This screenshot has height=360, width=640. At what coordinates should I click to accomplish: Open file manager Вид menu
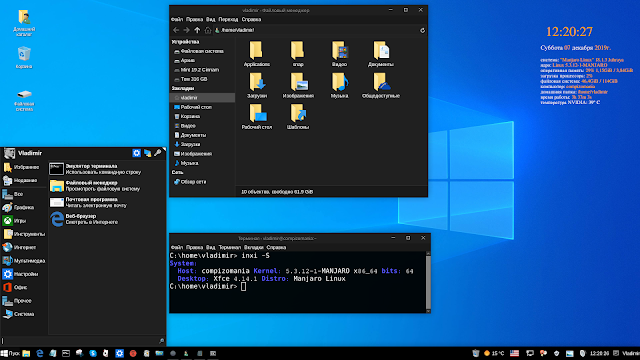(211, 19)
